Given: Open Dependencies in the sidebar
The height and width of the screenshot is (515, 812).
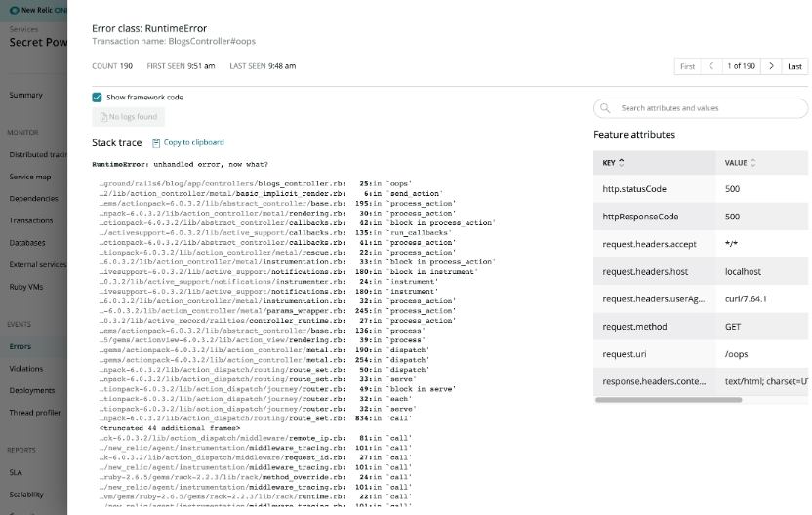Looking at the screenshot, I should (x=33, y=198).
